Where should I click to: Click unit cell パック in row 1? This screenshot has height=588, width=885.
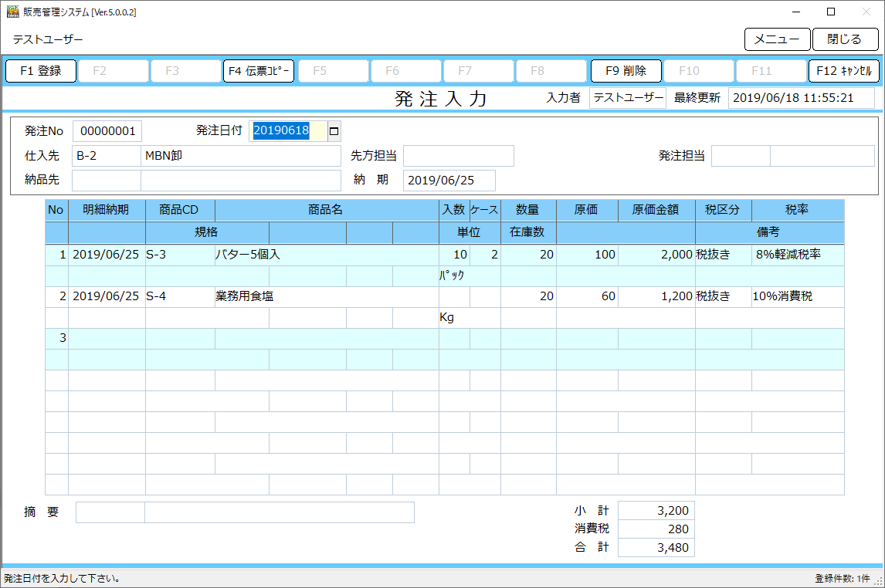pyautogui.click(x=470, y=275)
